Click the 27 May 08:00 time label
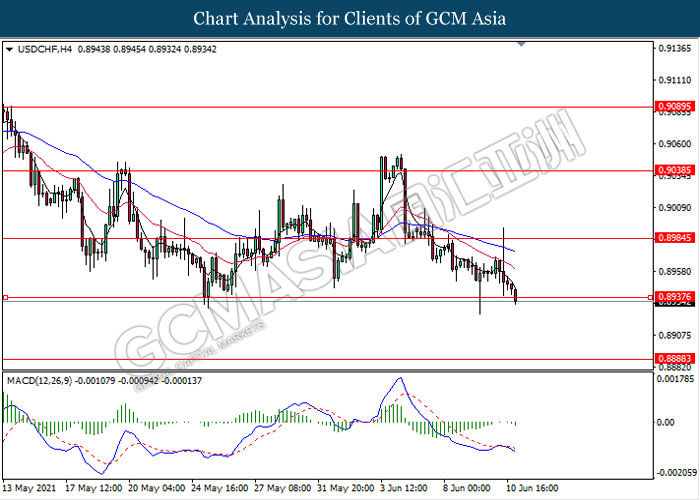Image resolution: width=700 pixels, height=500 pixels. 283,488
